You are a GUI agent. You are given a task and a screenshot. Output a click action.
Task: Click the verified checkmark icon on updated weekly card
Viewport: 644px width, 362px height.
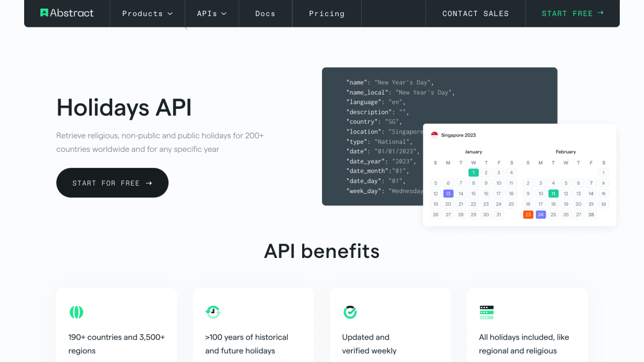[350, 312]
